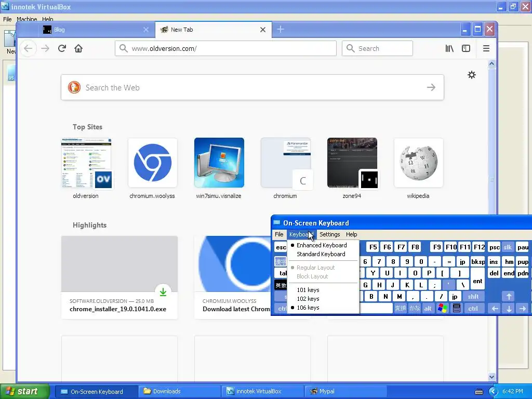Choose 101 keys layout

[308, 290]
